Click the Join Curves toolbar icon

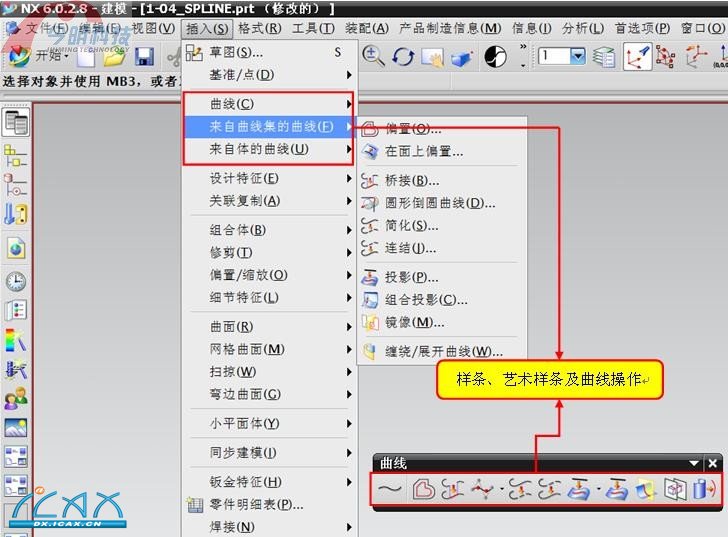coord(549,489)
